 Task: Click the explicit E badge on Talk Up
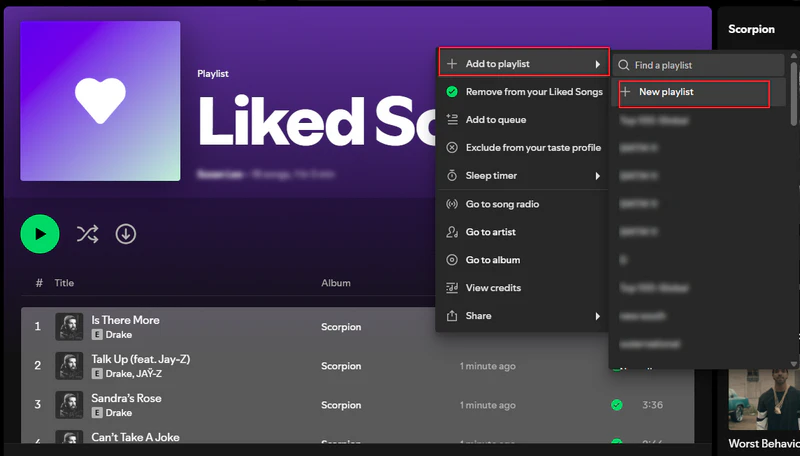(x=97, y=374)
